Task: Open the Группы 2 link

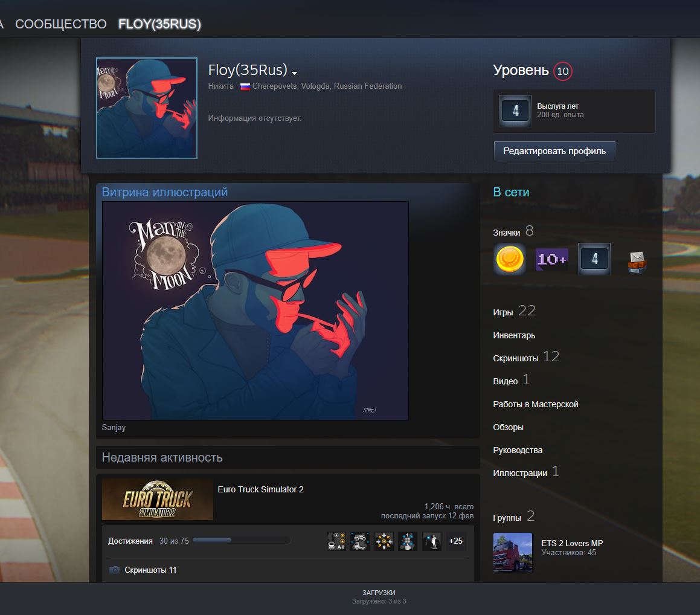Action: click(x=514, y=517)
